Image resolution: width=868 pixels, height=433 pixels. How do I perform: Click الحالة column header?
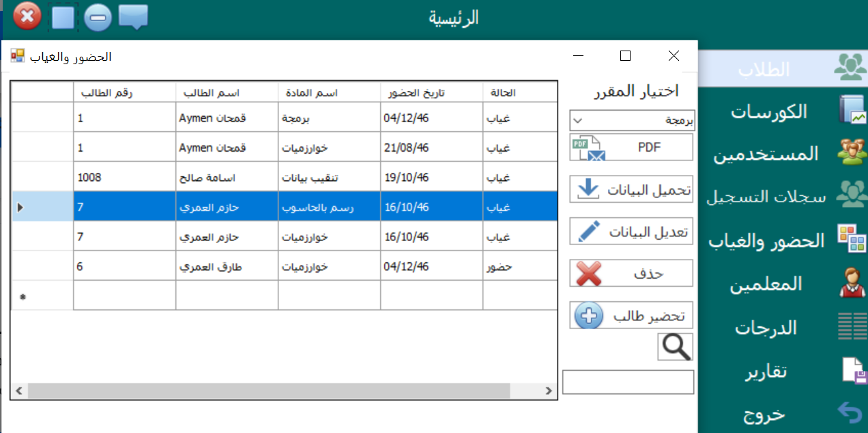(x=520, y=92)
